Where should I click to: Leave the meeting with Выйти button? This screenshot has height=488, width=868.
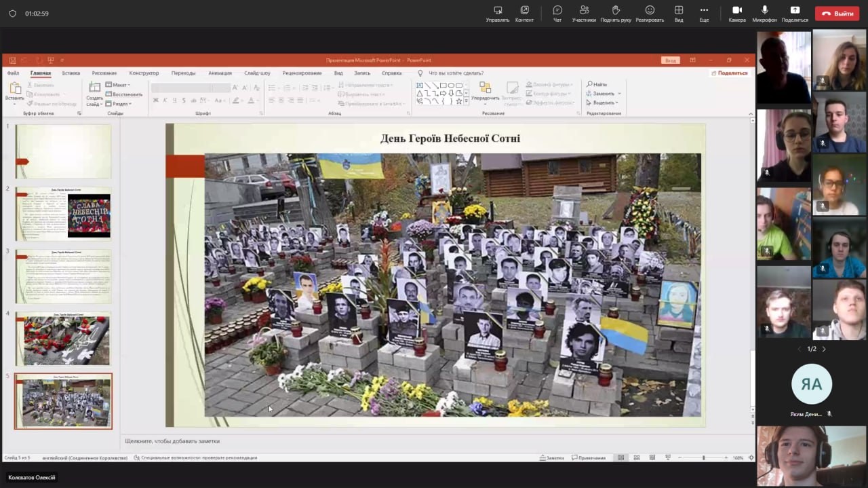(x=837, y=14)
